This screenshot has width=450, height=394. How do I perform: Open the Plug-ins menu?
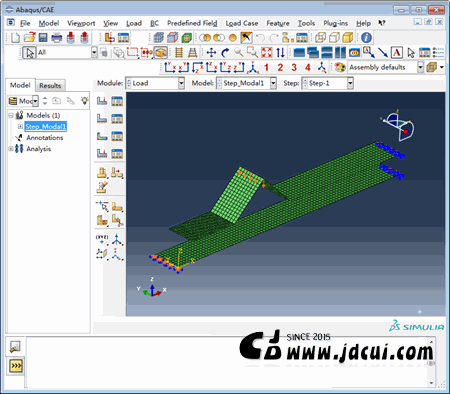click(335, 23)
